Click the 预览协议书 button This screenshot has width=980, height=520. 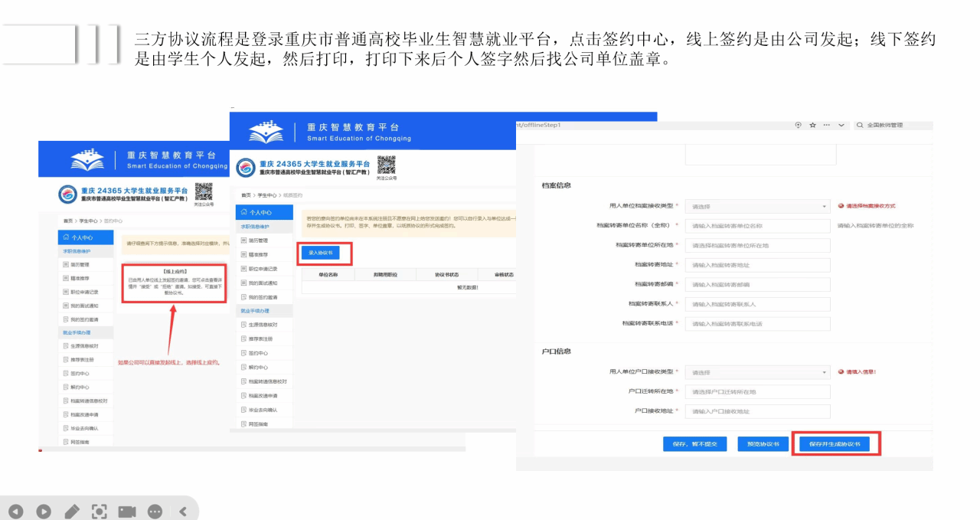coord(763,443)
